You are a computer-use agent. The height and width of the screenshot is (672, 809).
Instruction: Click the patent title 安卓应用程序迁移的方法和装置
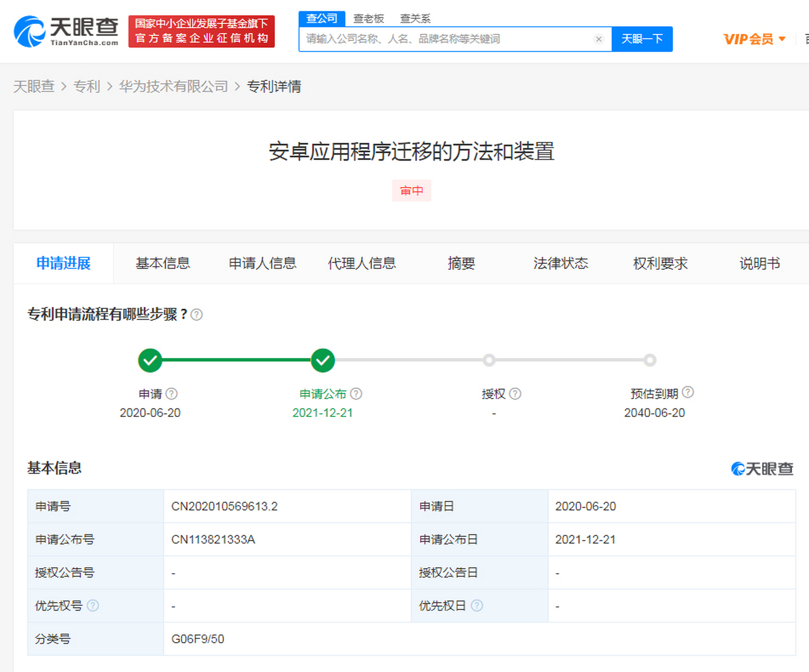[x=412, y=152]
